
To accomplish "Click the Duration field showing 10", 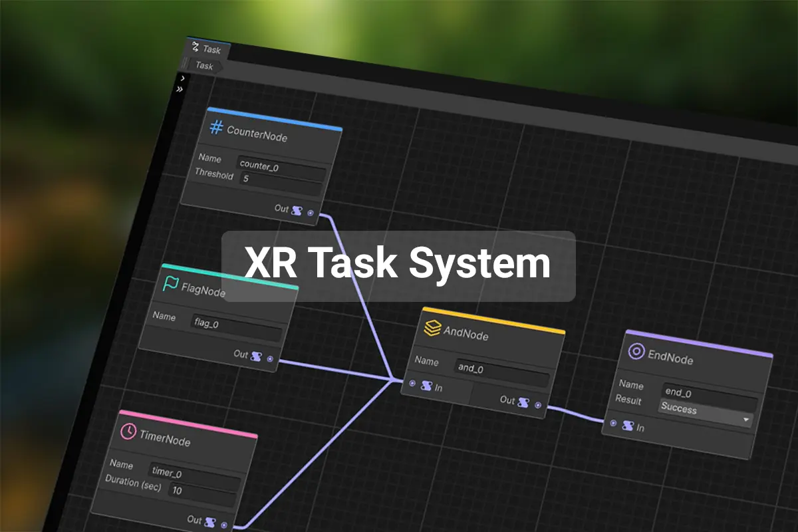I will tap(202, 493).
